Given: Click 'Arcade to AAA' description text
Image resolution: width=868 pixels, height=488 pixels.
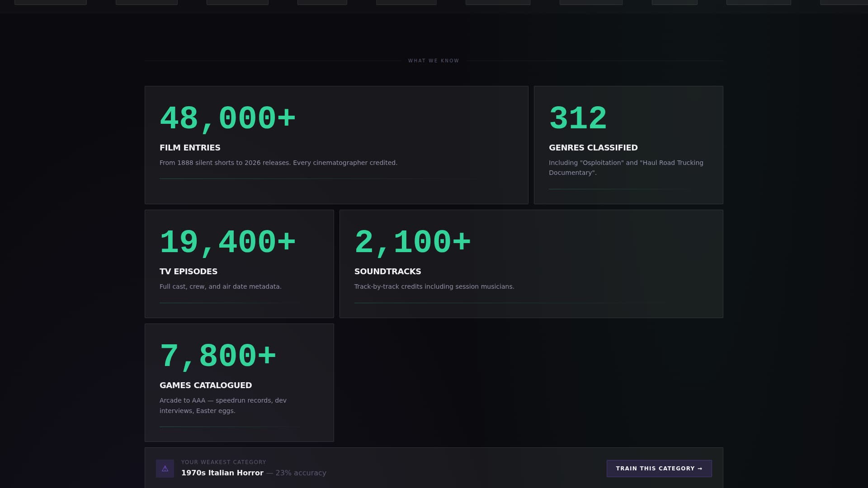Looking at the screenshot, I should (223, 405).
